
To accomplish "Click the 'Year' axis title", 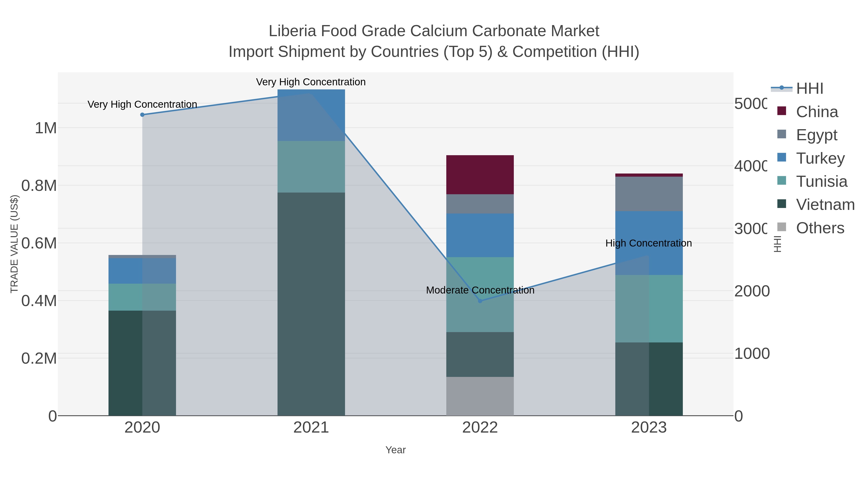I will [396, 450].
